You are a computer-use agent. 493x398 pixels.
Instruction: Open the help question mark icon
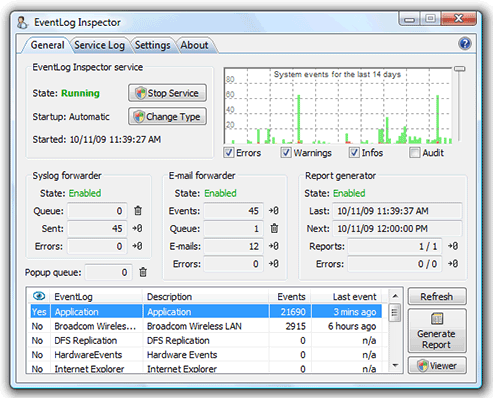coord(464,44)
